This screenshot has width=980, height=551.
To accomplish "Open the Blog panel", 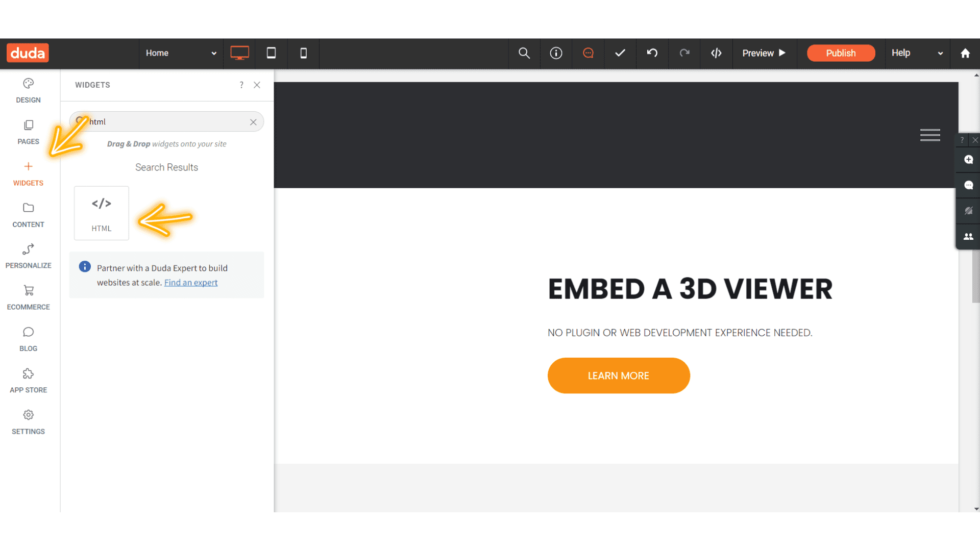I will (28, 338).
